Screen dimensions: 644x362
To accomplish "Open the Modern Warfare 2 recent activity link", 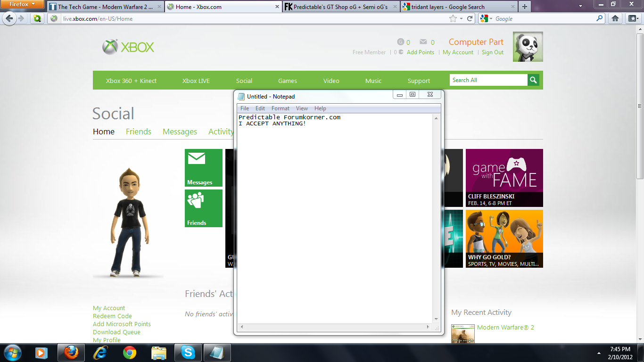I will click(x=505, y=328).
